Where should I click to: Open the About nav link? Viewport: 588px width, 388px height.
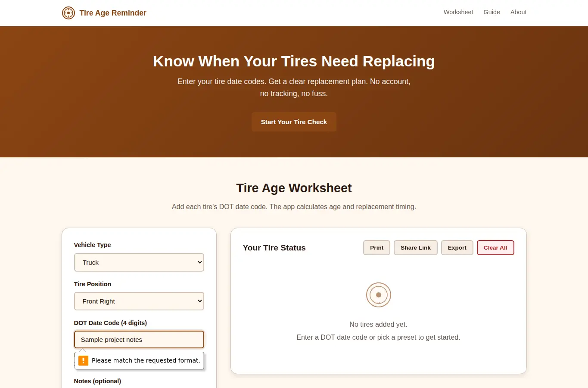pos(518,12)
